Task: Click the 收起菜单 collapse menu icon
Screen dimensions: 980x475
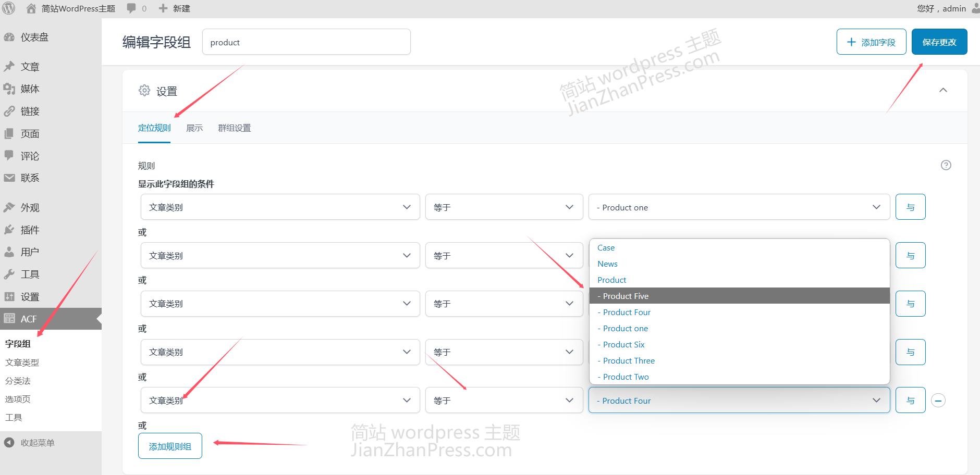Action: (x=9, y=443)
